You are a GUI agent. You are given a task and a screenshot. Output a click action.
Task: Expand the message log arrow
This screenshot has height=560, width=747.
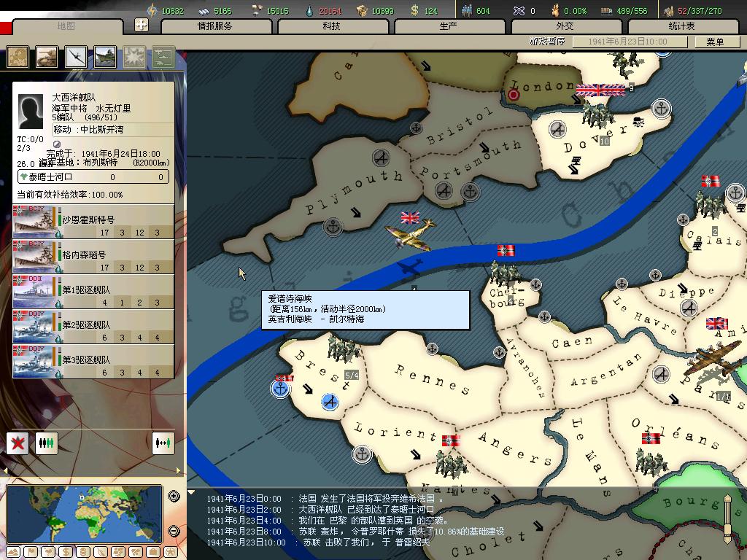point(191,492)
